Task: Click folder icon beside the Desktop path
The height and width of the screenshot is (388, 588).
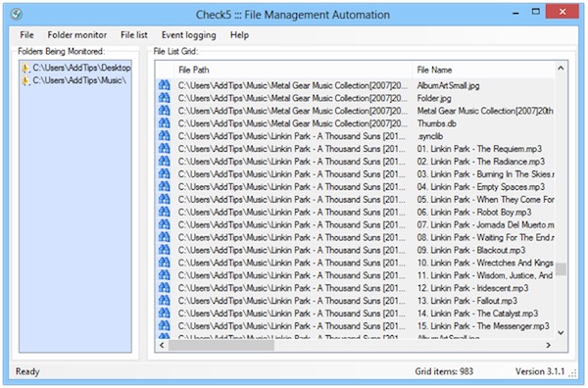Action: pyautogui.click(x=25, y=68)
